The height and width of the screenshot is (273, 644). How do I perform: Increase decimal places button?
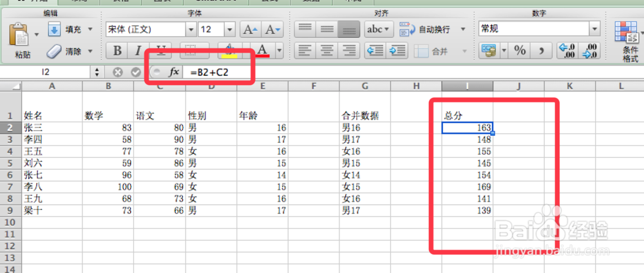coord(567,51)
